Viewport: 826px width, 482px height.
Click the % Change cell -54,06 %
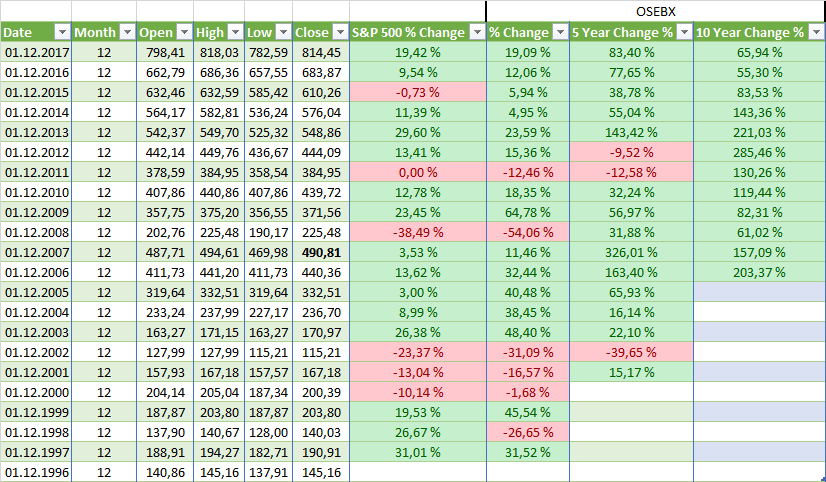coord(528,233)
